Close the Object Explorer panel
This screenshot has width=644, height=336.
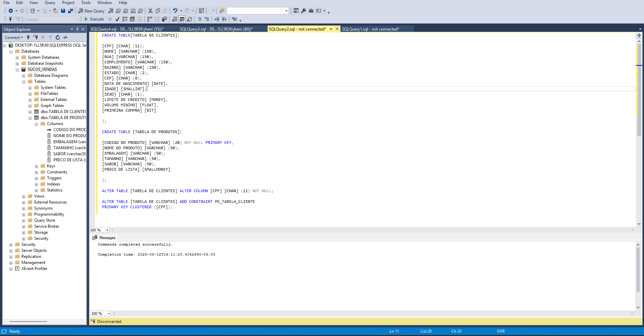pyautogui.click(x=83, y=29)
